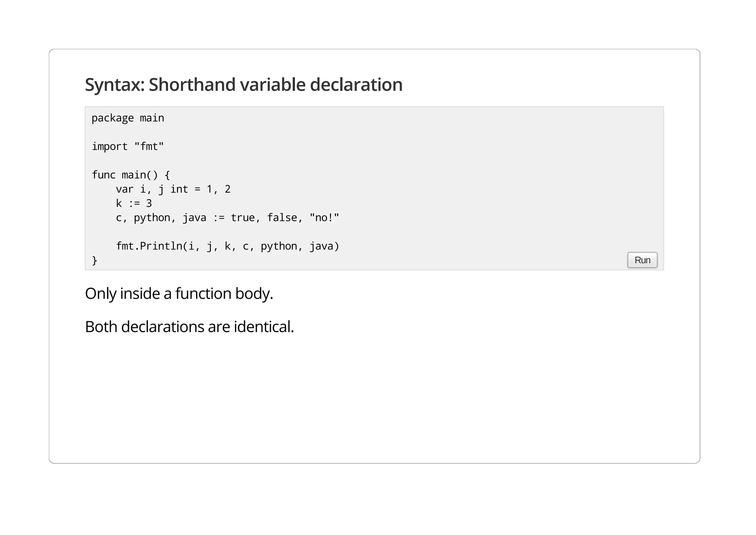Image resolution: width=756 pixels, height=535 pixels.
Task: Click the 'import "fmt"' code line
Action: [128, 147]
